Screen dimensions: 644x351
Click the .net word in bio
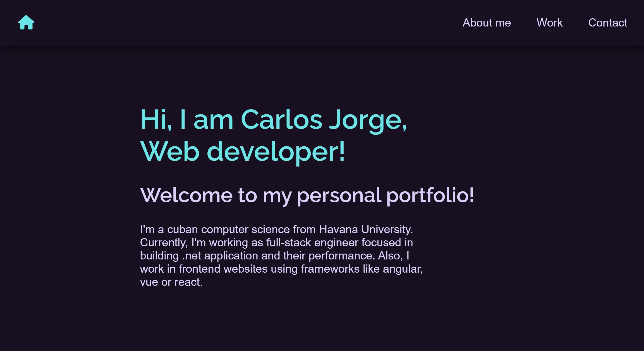(x=192, y=256)
